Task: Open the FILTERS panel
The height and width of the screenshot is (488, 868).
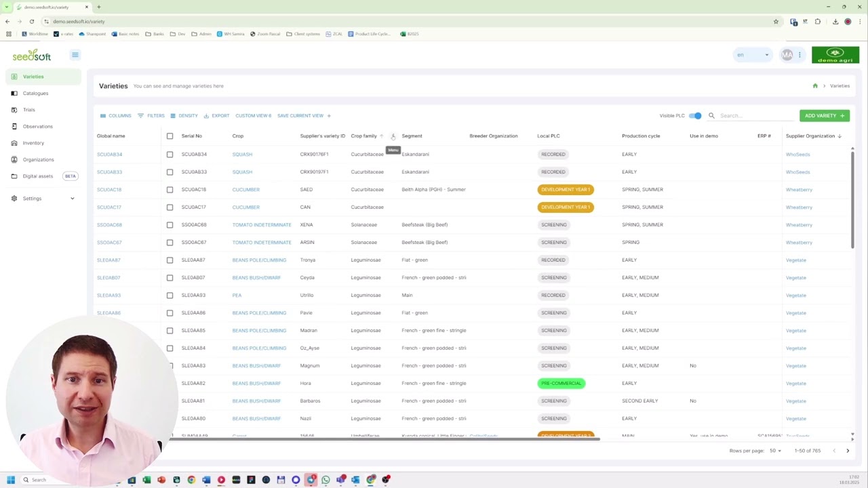Action: [x=151, y=116]
